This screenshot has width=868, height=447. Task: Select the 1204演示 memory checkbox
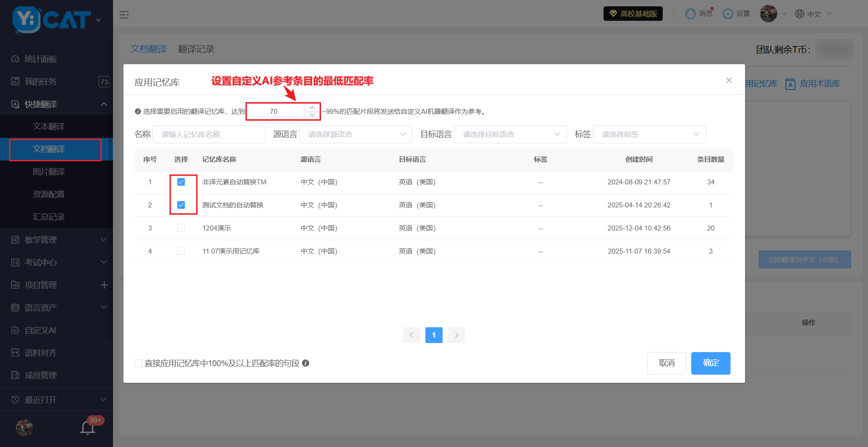pyautogui.click(x=181, y=228)
